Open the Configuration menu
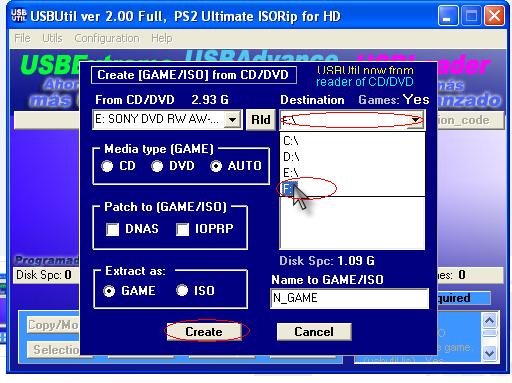The width and height of the screenshot is (512, 383). [x=107, y=38]
